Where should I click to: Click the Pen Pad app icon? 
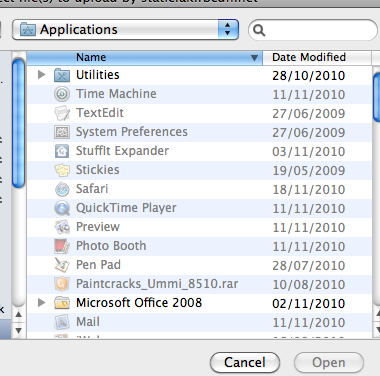[62, 265]
